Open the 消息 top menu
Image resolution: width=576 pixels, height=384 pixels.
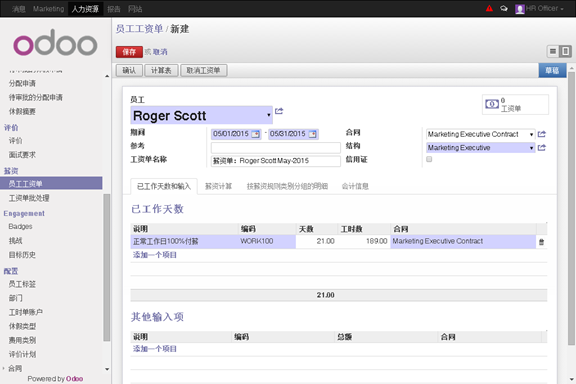pyautogui.click(x=18, y=9)
